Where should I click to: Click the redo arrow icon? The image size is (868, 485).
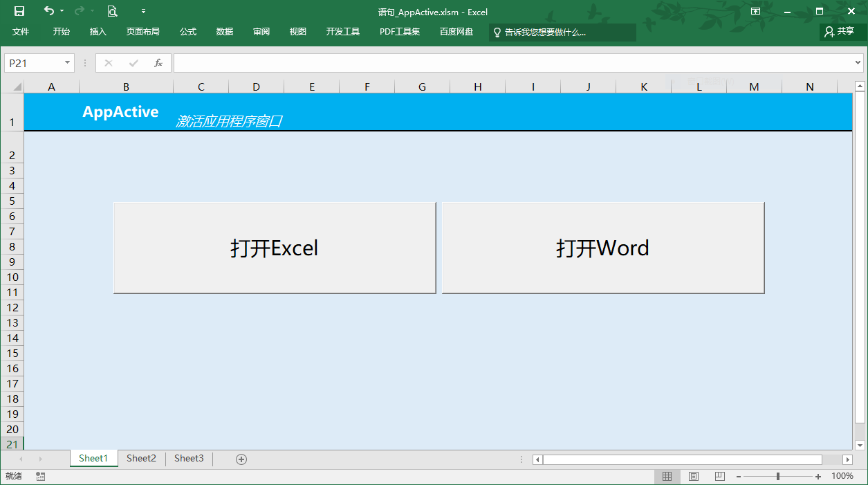click(79, 11)
